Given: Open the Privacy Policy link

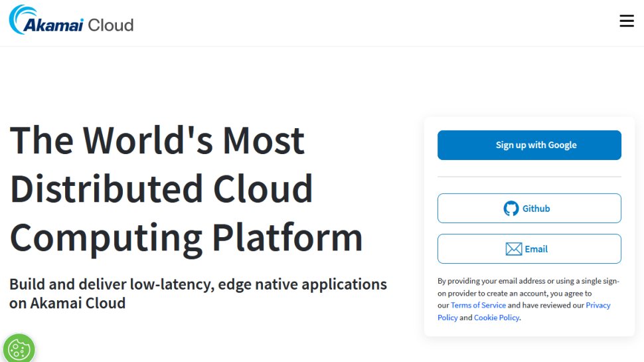Looking at the screenshot, I should click(598, 306).
